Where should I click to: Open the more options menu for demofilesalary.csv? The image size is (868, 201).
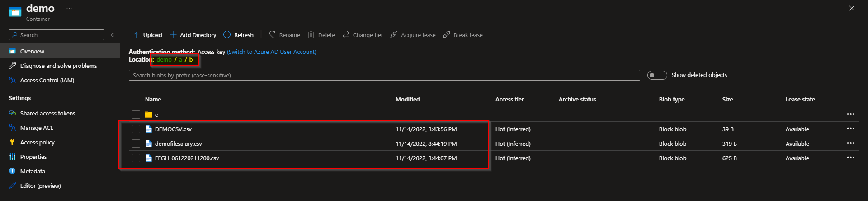851,143
